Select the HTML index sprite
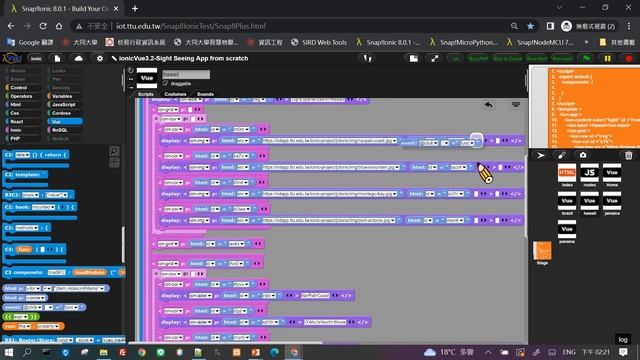 point(567,175)
